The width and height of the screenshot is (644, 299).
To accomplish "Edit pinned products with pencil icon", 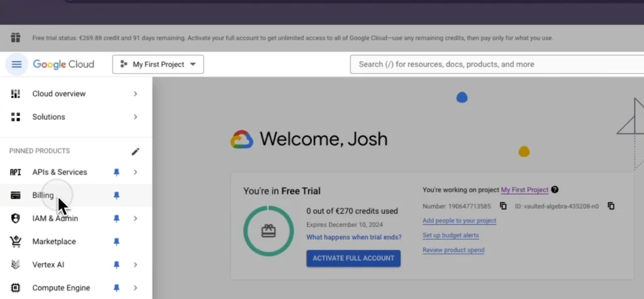I will 135,151.
